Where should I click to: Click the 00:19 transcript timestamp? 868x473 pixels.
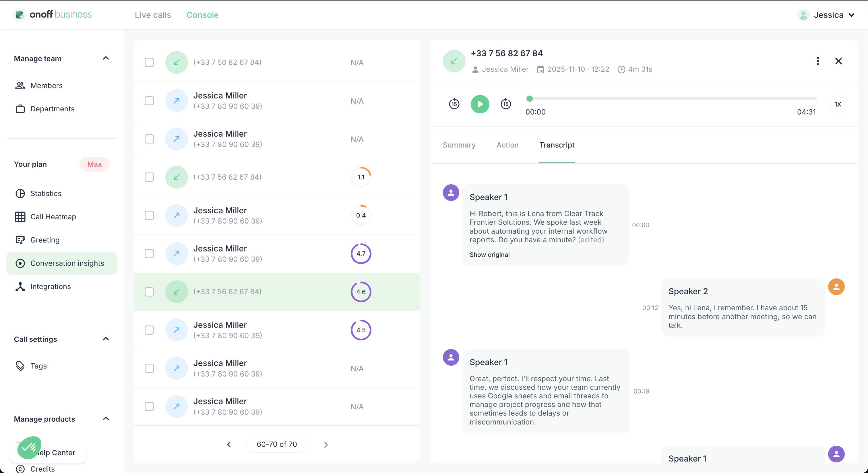641,391
